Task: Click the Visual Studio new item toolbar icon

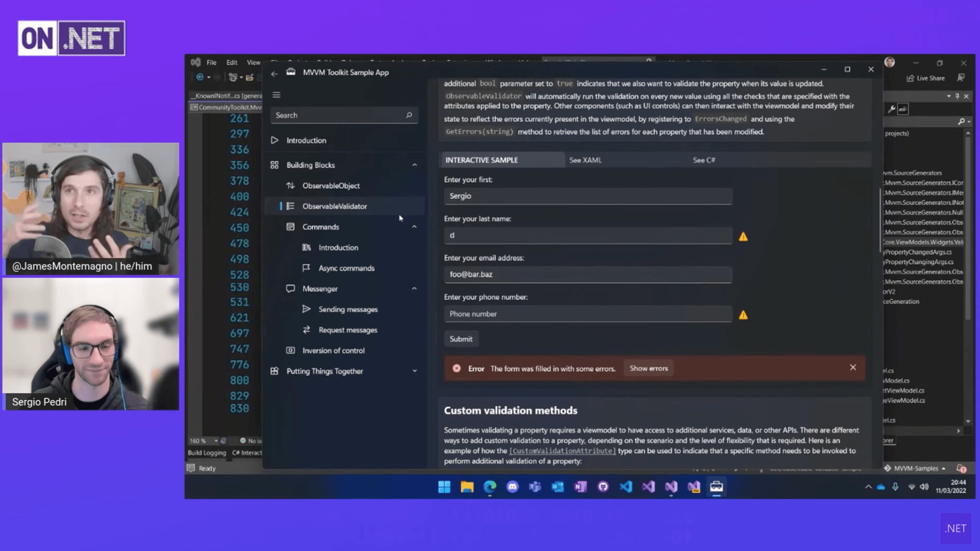Action: tap(233, 77)
